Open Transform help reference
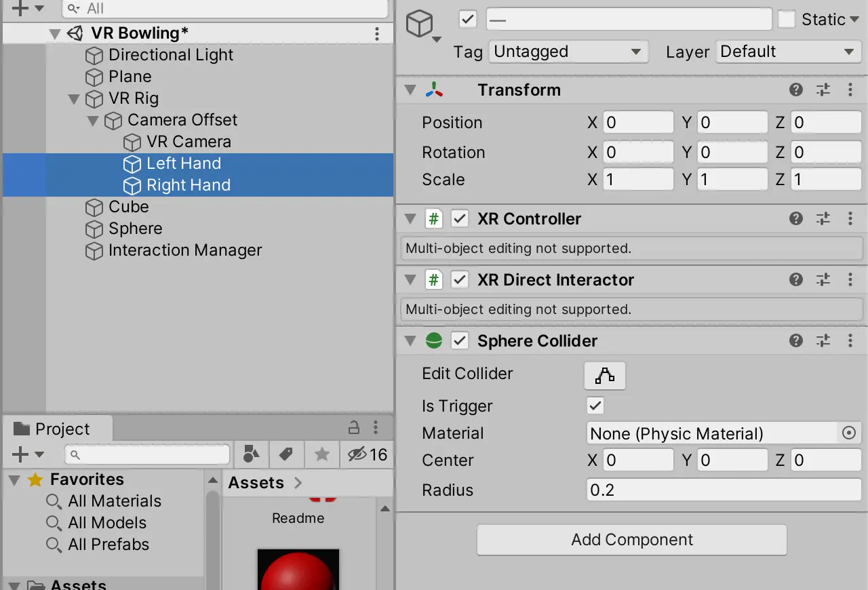868x590 pixels. point(796,90)
